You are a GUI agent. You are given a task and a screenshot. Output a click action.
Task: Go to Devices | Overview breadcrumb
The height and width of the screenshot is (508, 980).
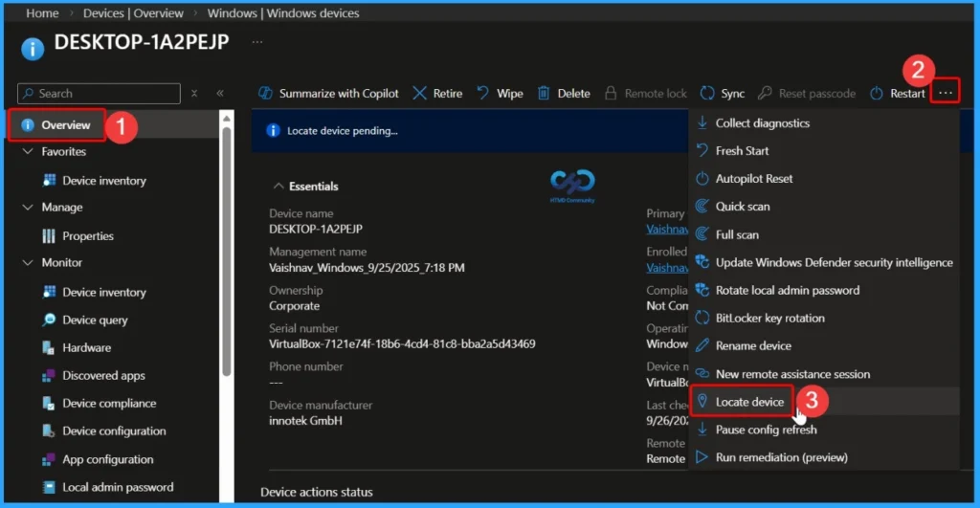(x=133, y=13)
